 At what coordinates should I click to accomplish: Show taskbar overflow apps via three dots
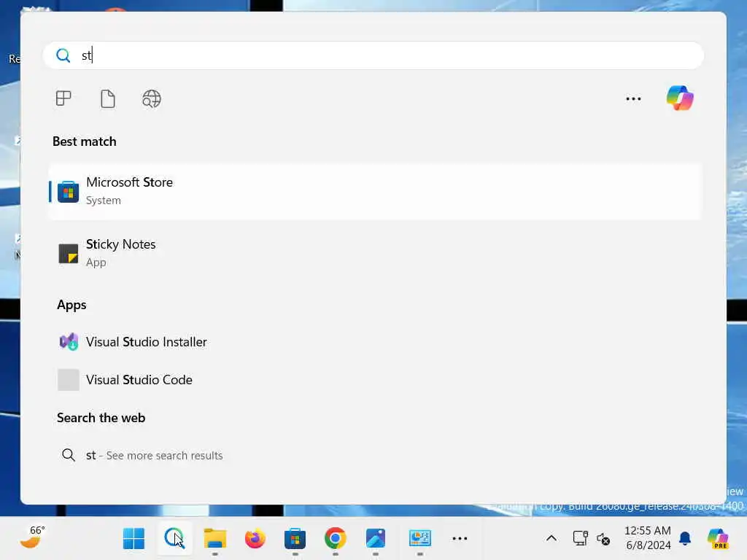[x=460, y=539]
